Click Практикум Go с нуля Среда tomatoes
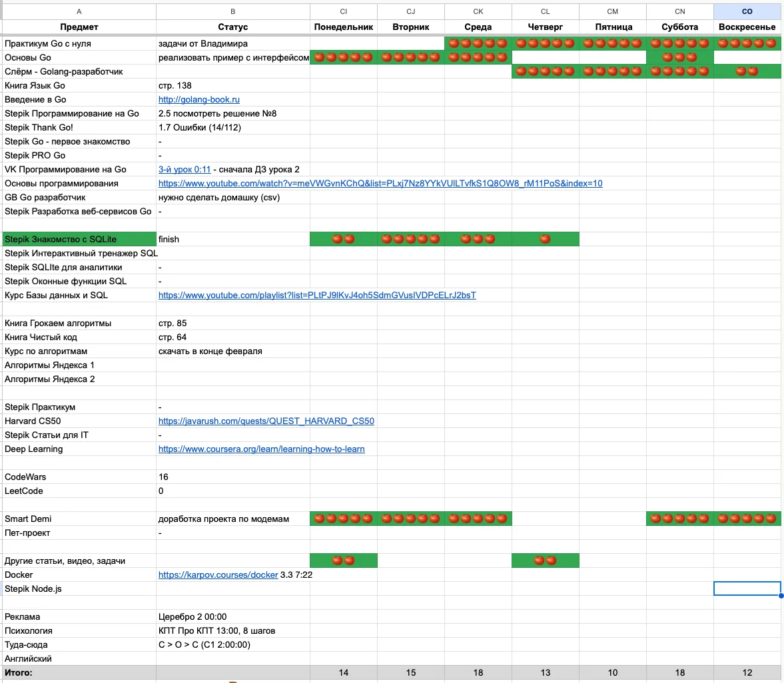 tap(478, 43)
